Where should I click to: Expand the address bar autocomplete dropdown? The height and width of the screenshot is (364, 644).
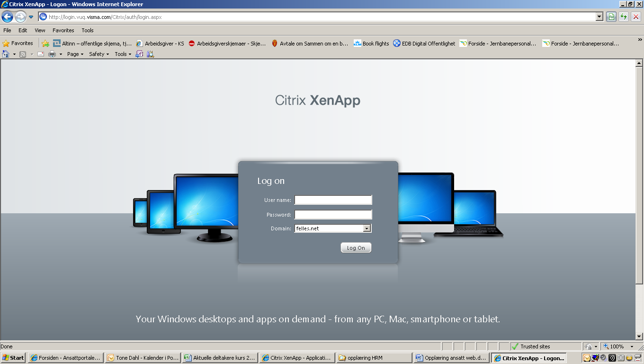pyautogui.click(x=599, y=17)
